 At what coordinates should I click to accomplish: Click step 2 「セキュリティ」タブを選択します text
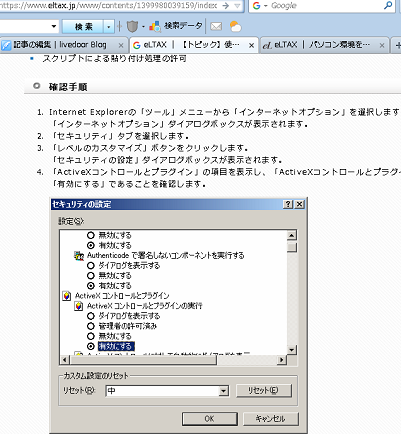[x=120, y=136]
